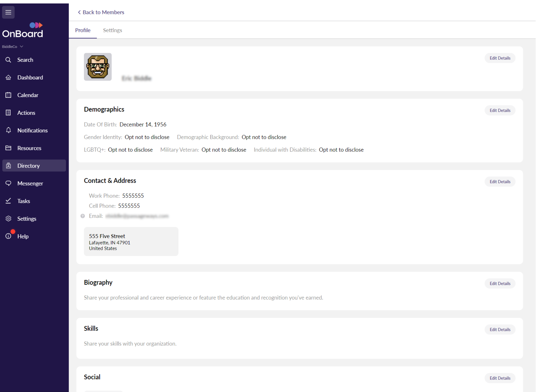Open Directory in the sidebar

tap(28, 166)
